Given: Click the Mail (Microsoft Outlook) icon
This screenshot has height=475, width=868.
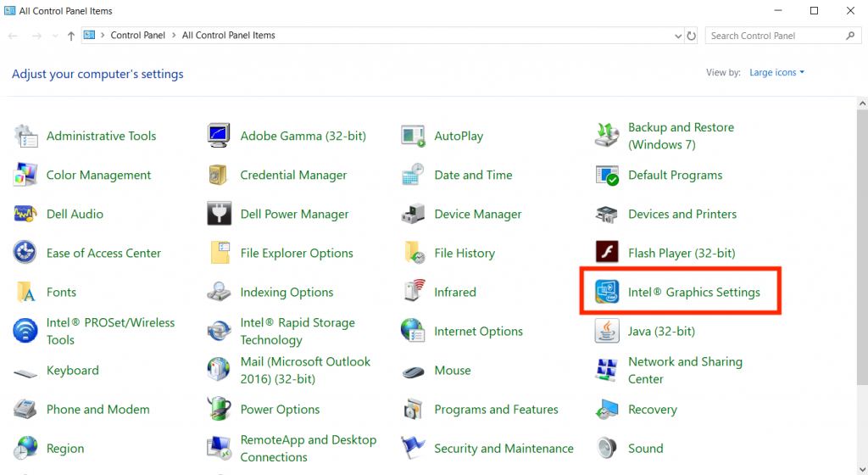Looking at the screenshot, I should 219,370.
